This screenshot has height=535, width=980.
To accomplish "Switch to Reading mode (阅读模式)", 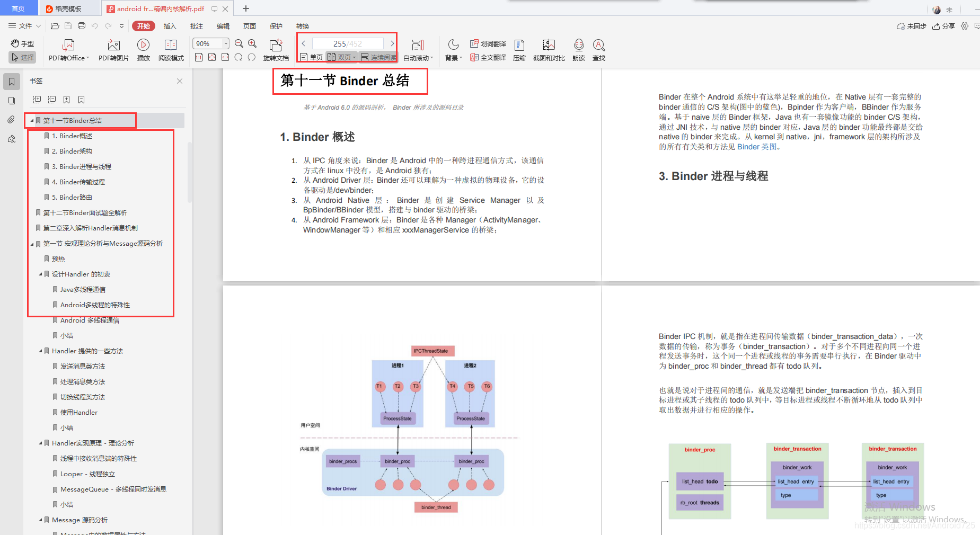I will [x=171, y=50].
